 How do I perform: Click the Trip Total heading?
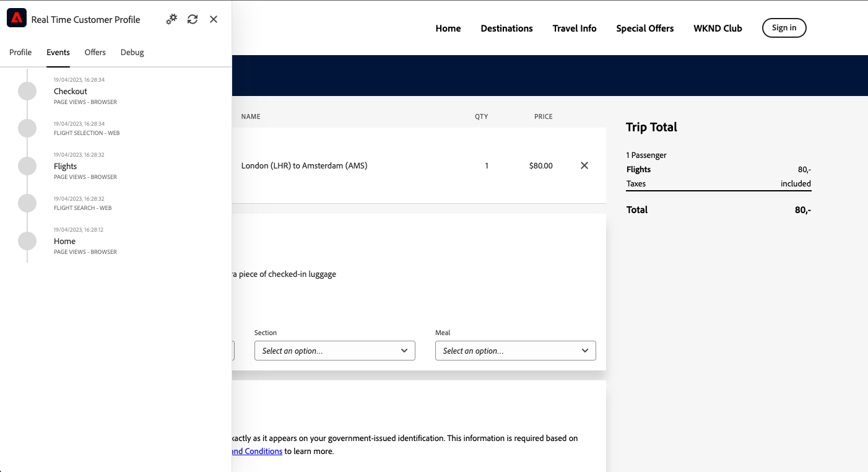(652, 127)
